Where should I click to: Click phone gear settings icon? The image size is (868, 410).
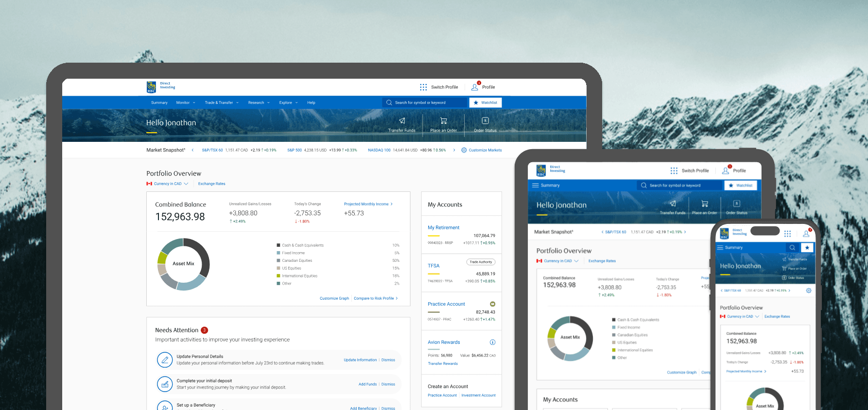(x=809, y=290)
